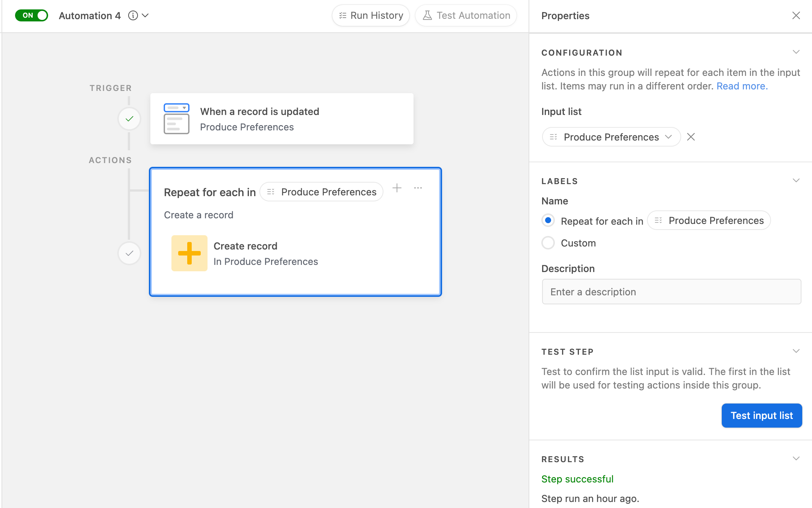Click 'Step run an hour ago.' text
812x508 pixels.
pyautogui.click(x=590, y=499)
